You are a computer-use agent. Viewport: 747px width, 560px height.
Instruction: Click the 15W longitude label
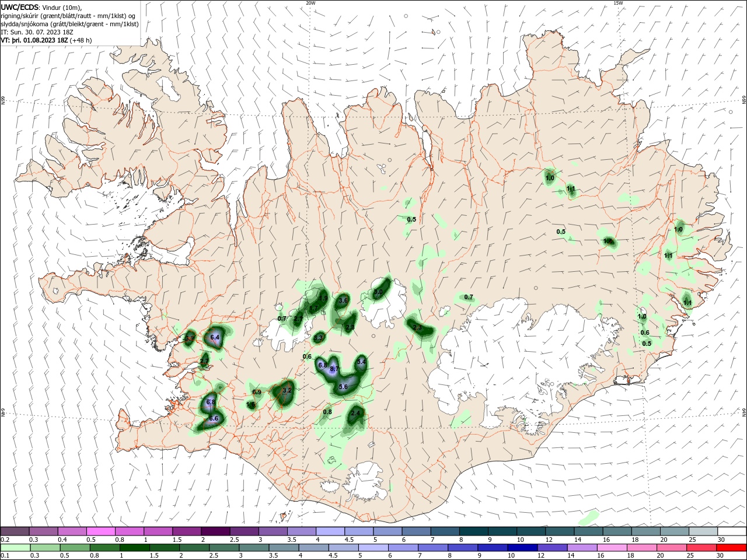(x=618, y=3)
